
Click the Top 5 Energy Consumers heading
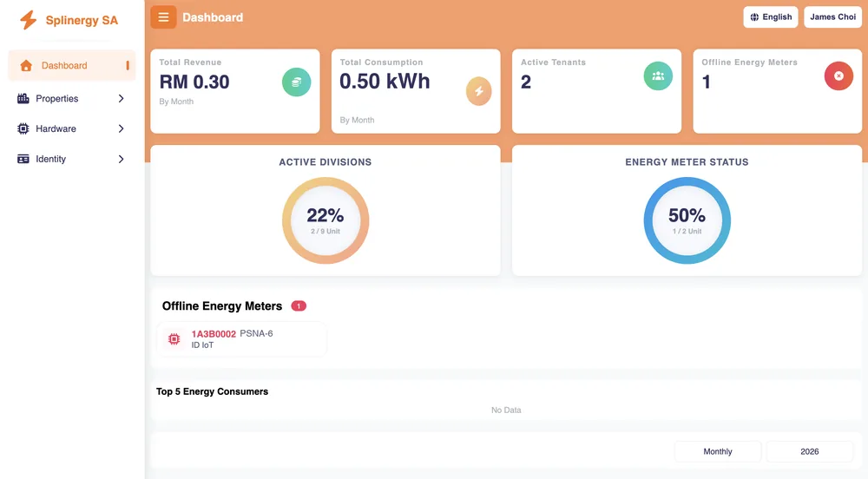pyautogui.click(x=212, y=391)
